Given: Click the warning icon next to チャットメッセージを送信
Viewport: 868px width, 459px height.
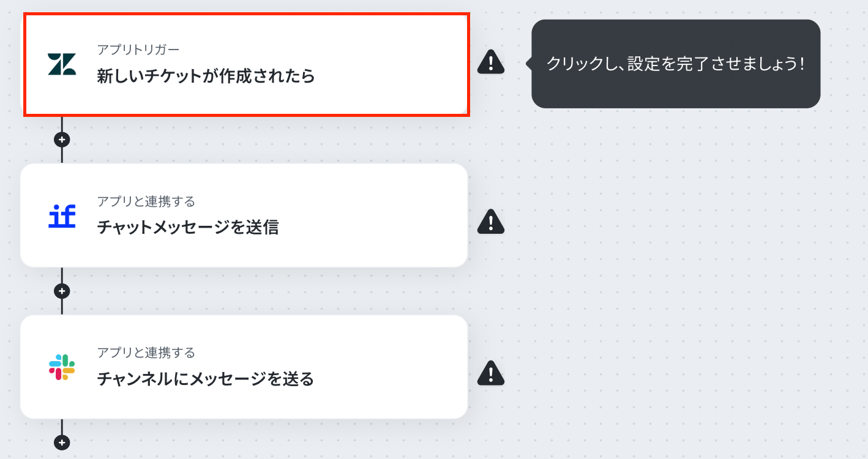Looking at the screenshot, I should tap(491, 222).
